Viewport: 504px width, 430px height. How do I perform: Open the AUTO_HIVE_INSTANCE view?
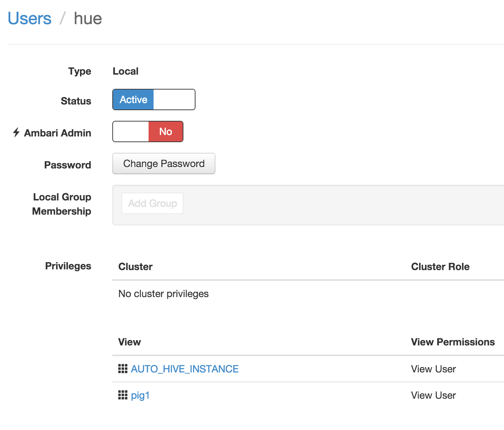(x=185, y=369)
